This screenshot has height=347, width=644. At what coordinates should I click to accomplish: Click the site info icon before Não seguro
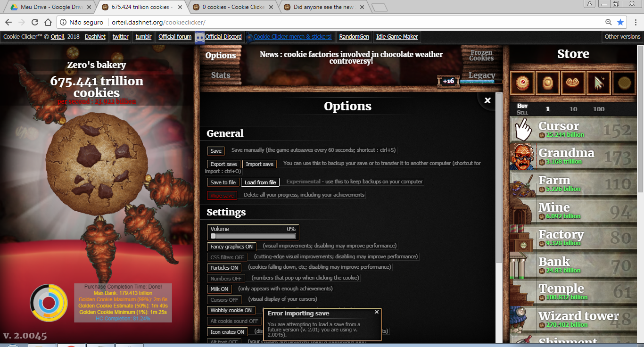click(x=63, y=22)
